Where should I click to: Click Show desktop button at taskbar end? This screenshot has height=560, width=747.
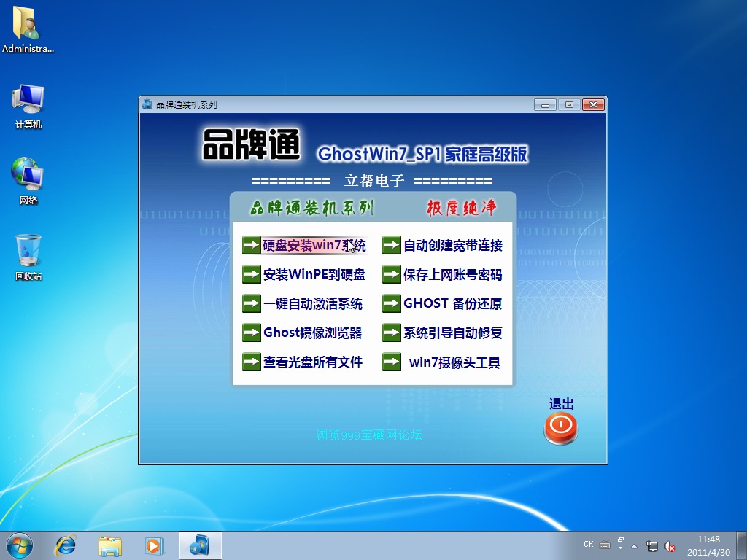pyautogui.click(x=742, y=545)
